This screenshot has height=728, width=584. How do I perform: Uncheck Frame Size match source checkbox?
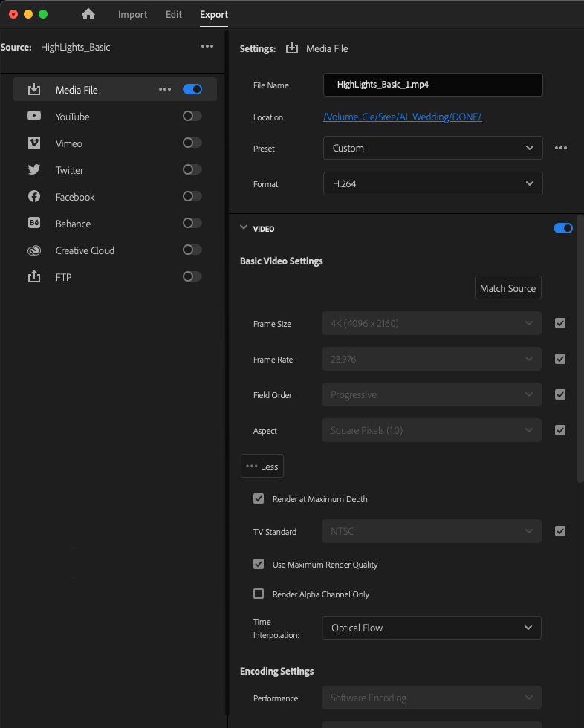(560, 323)
